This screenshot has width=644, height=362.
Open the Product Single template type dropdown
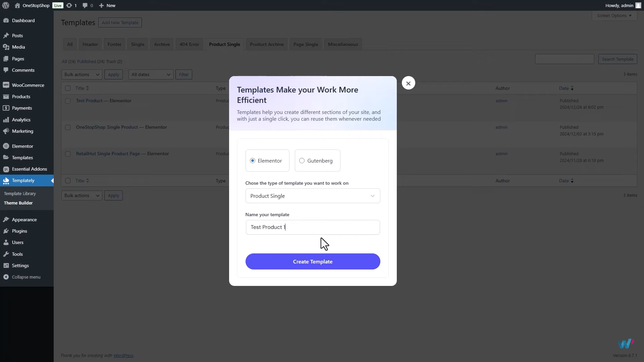pos(313,196)
